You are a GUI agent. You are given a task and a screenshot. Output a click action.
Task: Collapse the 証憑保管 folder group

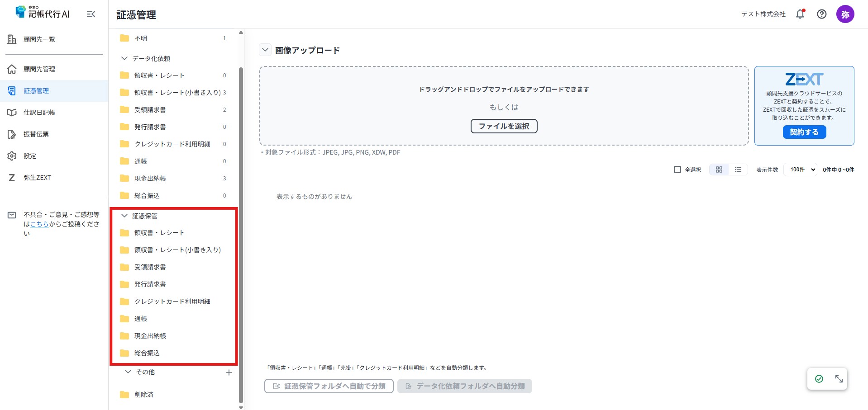pos(124,216)
